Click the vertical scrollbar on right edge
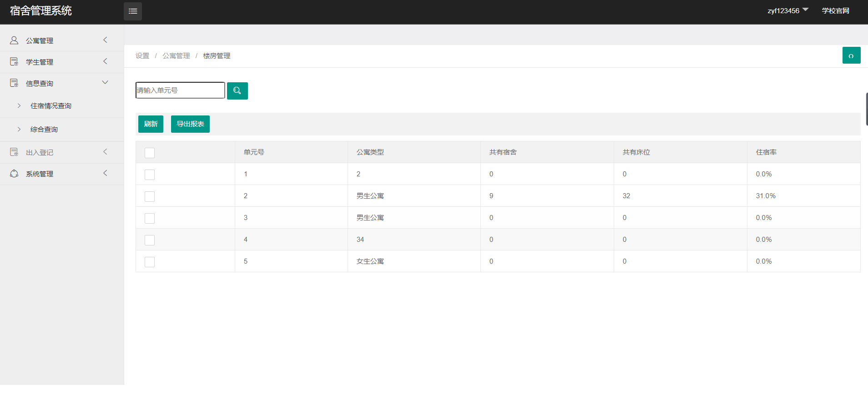The width and height of the screenshot is (868, 405). coord(867,109)
